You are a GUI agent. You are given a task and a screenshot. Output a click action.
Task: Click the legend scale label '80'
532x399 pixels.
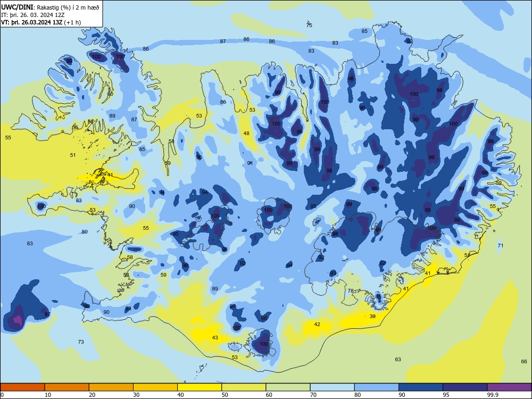click(x=358, y=395)
